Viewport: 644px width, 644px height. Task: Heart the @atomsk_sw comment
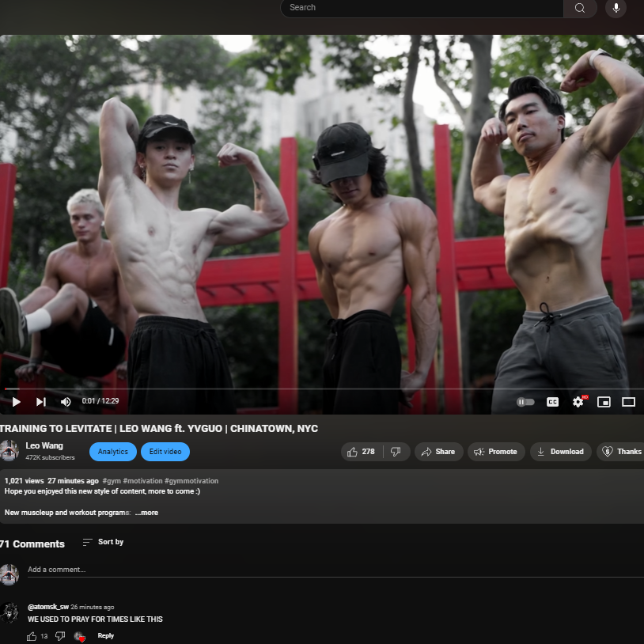tap(79, 637)
